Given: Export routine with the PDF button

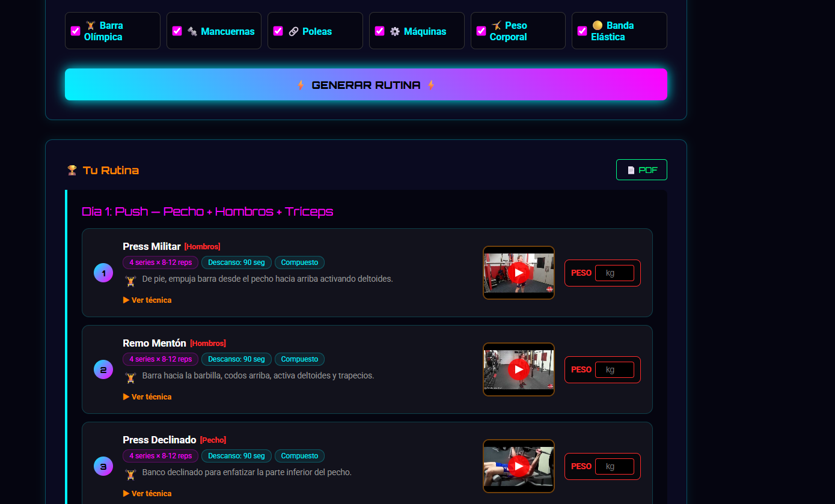Looking at the screenshot, I should coord(641,170).
